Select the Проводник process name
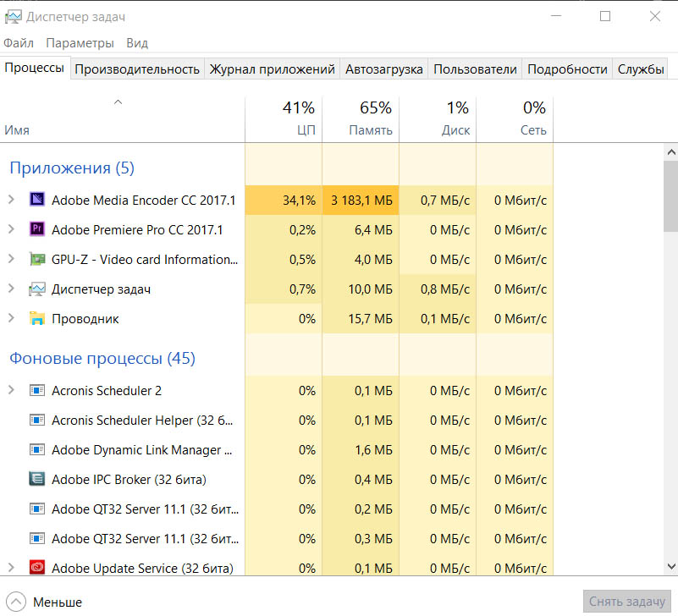The width and height of the screenshot is (678, 616). (x=85, y=319)
